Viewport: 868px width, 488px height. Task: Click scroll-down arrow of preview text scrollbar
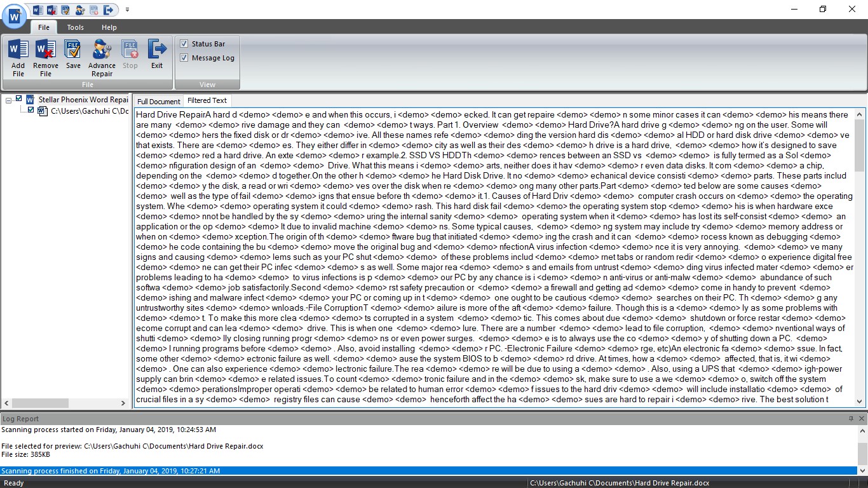pos(860,401)
